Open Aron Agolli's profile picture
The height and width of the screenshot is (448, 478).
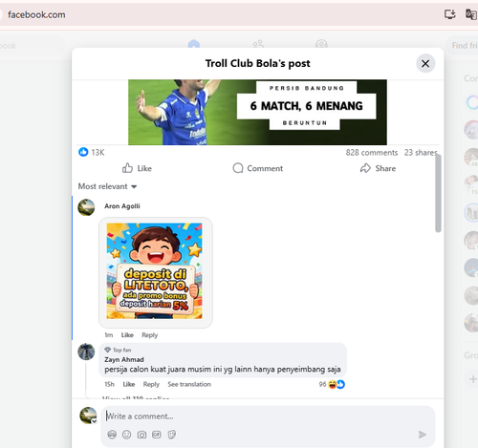[x=86, y=207]
